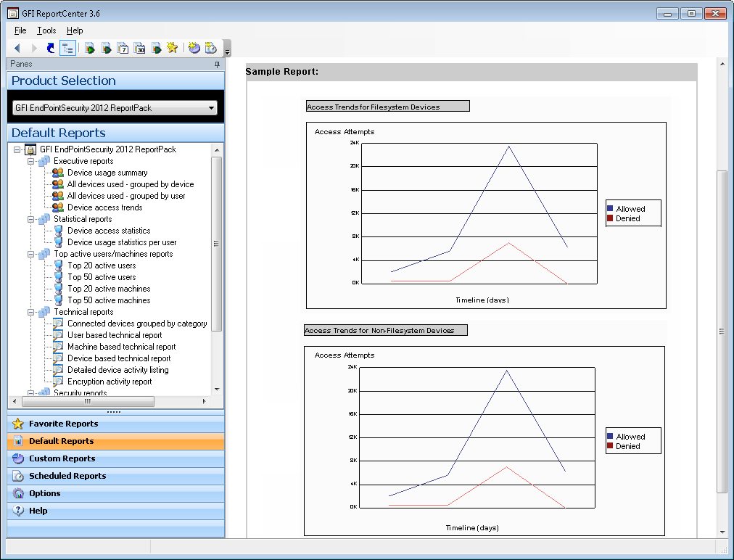The width and height of the screenshot is (734, 560).
Task: Select Top 20 active users report
Action: 102,265
